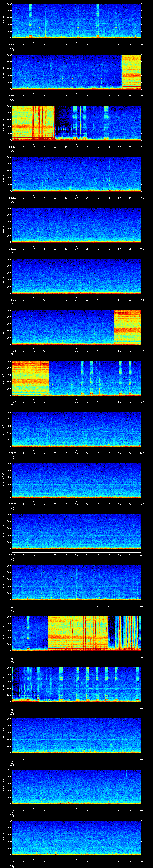
Task: Open the spectrogram panel starting at 13:20:00
Action: point(77,327)
